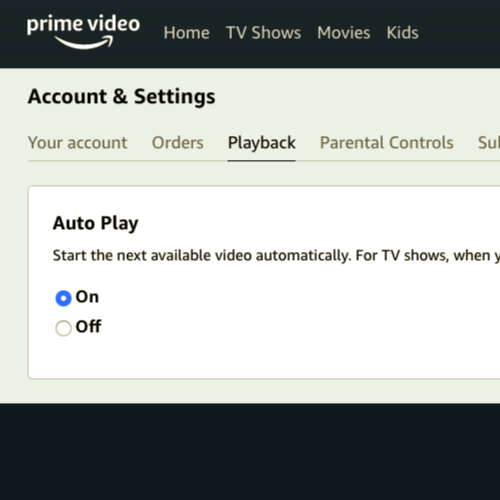
Task: Click the Amazon smile arrow under the logo
Action: coord(84,43)
